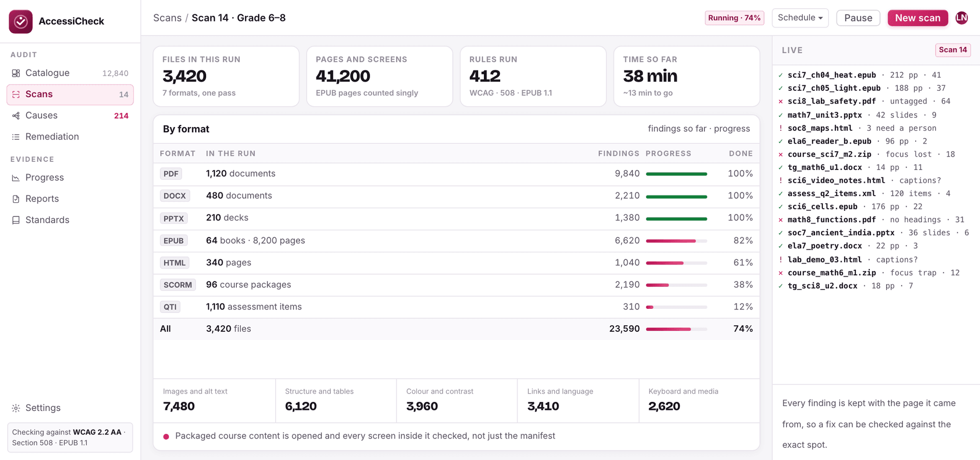Expand the Schedule dropdown

800,18
